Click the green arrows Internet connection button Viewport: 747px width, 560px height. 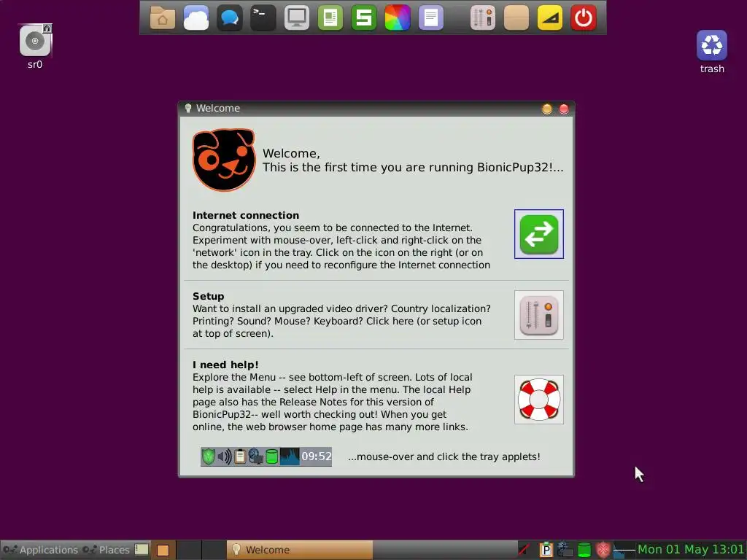click(539, 234)
